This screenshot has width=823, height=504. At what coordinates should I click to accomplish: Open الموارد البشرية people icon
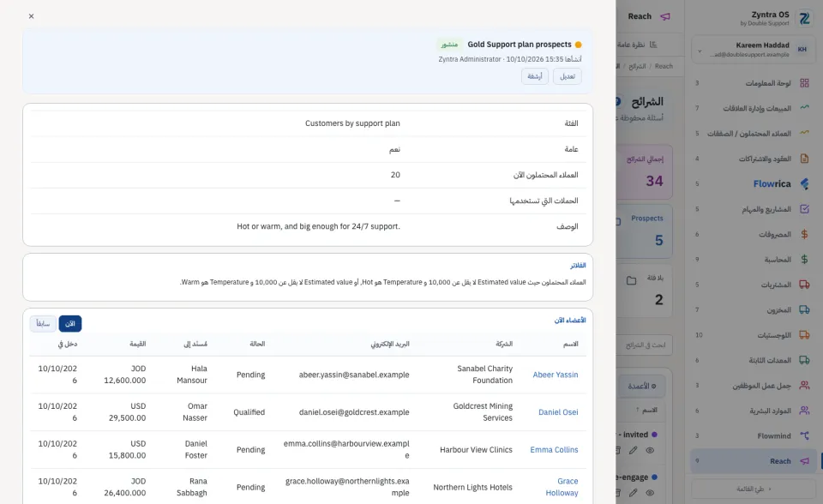[x=804, y=411]
